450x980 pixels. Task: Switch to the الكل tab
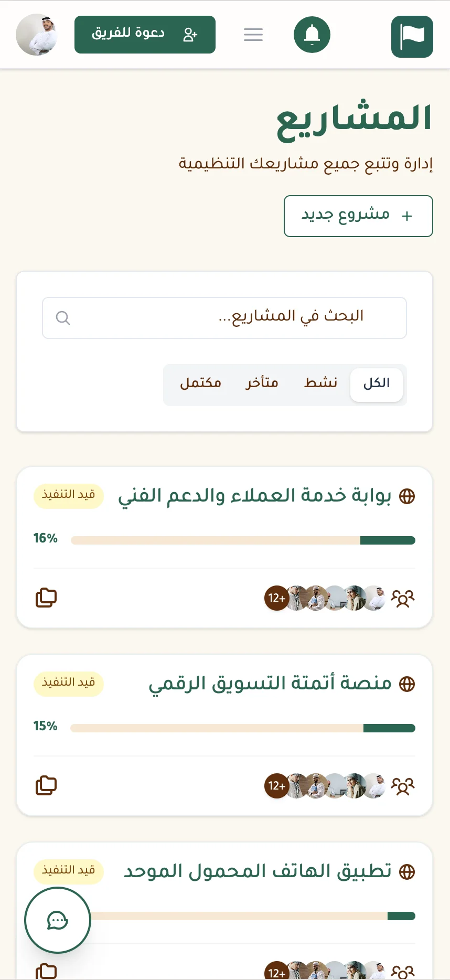(x=376, y=384)
